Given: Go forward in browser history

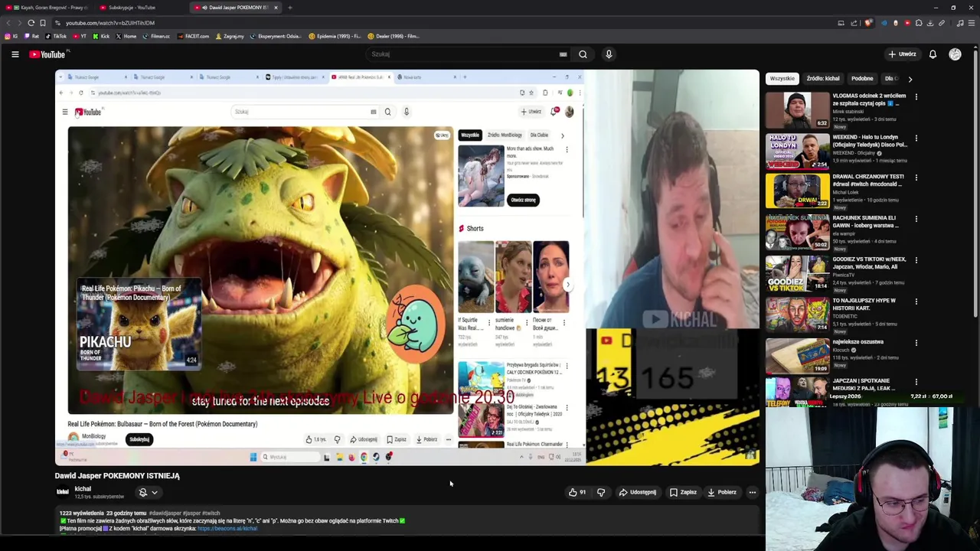Looking at the screenshot, I should 19,23.
